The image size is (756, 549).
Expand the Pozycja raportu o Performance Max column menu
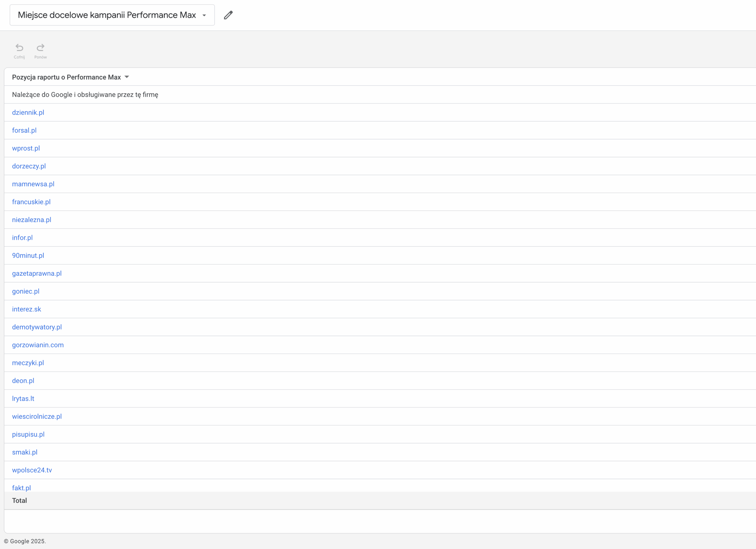127,77
